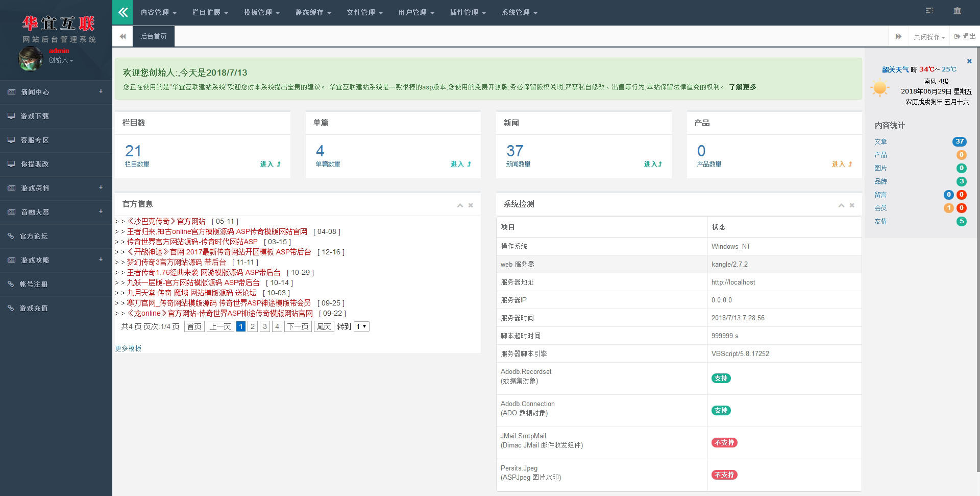Open the 静态缓存 menu

(313, 13)
